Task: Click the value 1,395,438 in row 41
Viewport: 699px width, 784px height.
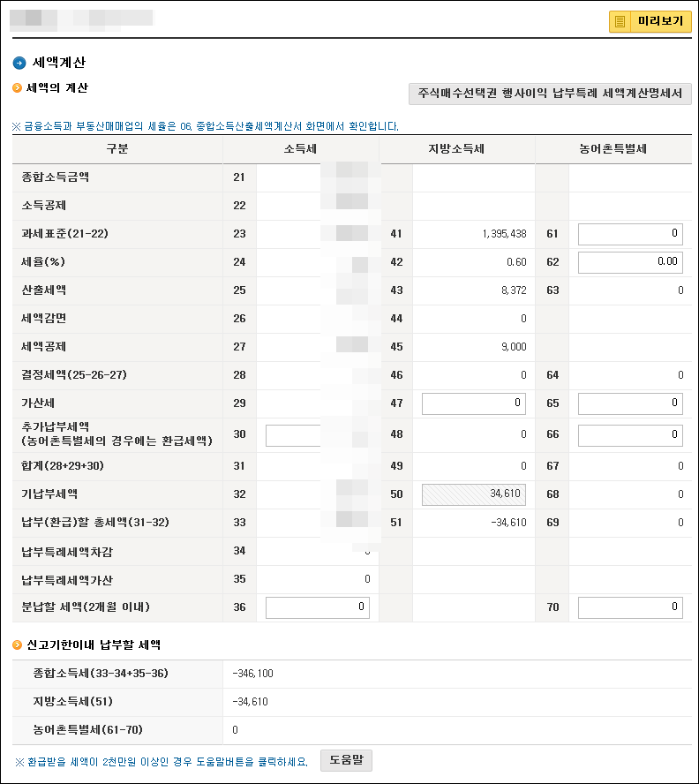Action: tap(504, 233)
